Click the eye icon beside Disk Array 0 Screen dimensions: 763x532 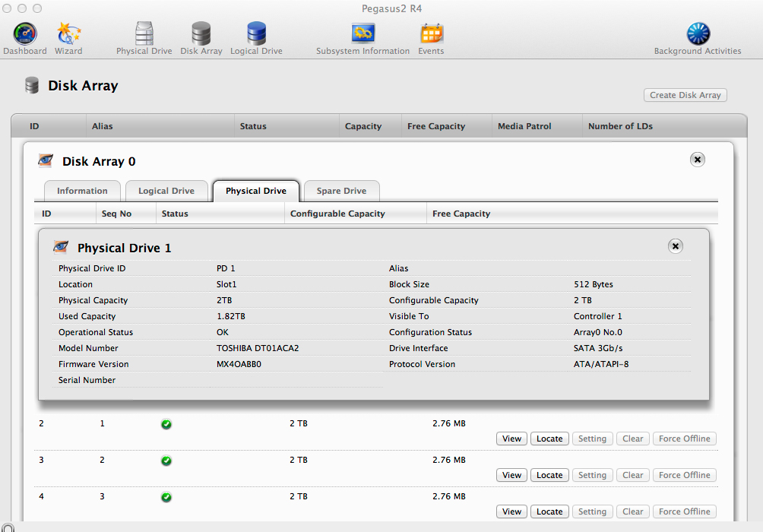click(x=46, y=160)
